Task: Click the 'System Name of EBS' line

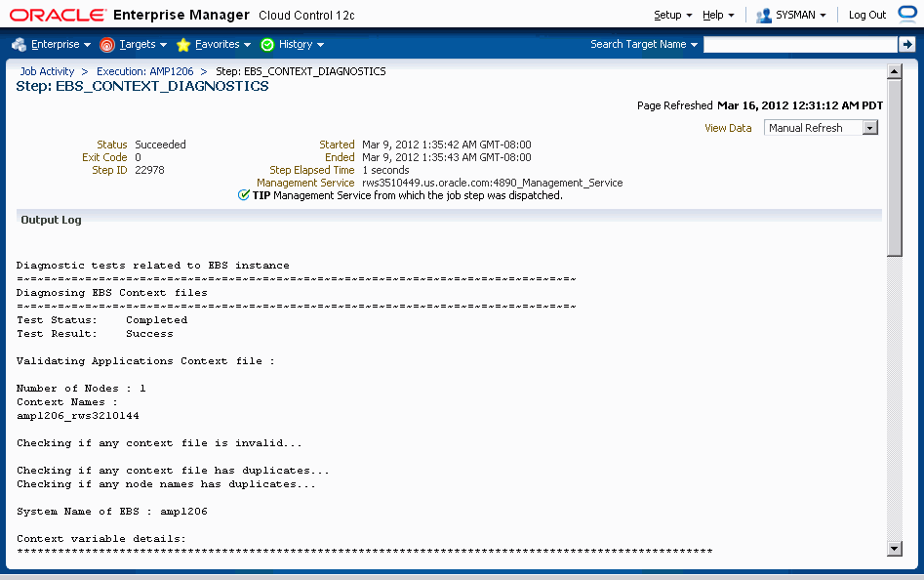Action: 112,511
